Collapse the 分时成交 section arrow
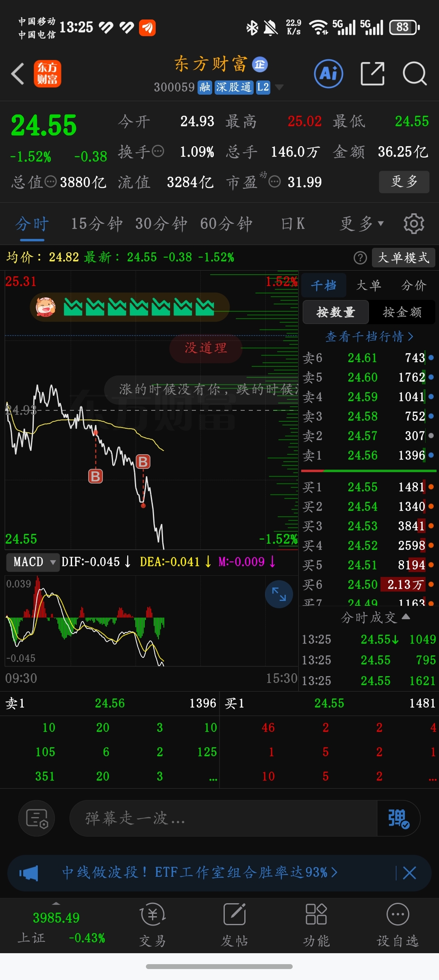The image size is (439, 980). click(406, 617)
